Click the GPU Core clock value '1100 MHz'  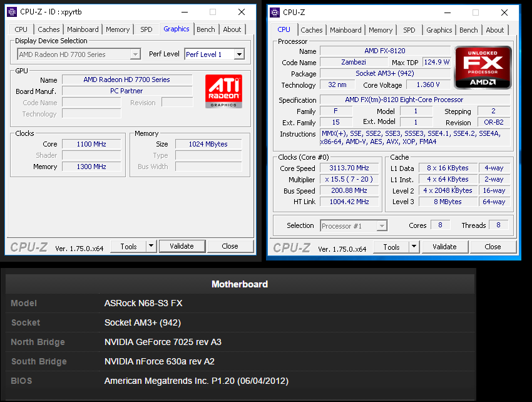(91, 144)
